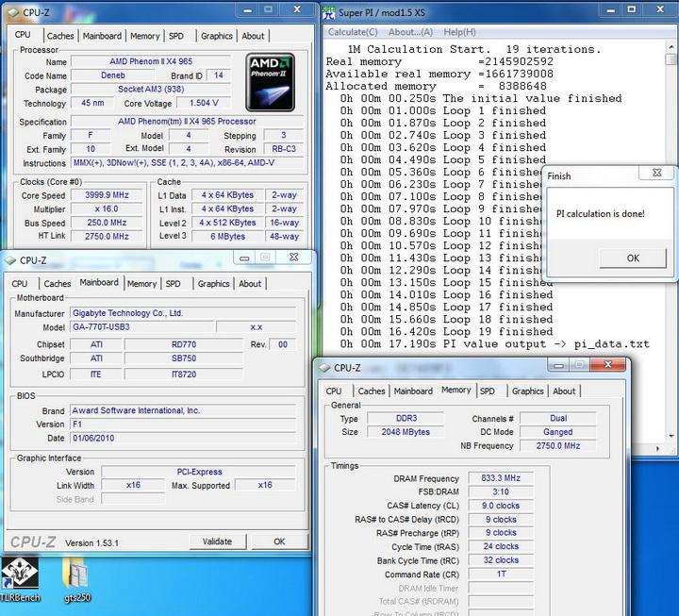Viewport: 679px width, 616px height.
Task: Open About tab in Memory CPU-Z window
Action: 564,391
